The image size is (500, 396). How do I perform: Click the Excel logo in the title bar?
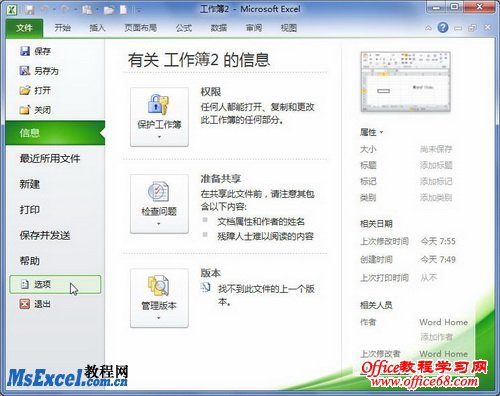click(x=12, y=9)
